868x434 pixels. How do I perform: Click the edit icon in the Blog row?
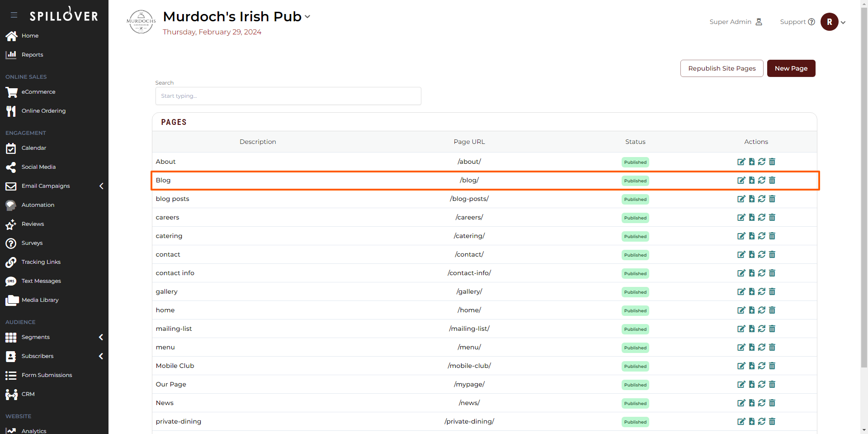741,180
